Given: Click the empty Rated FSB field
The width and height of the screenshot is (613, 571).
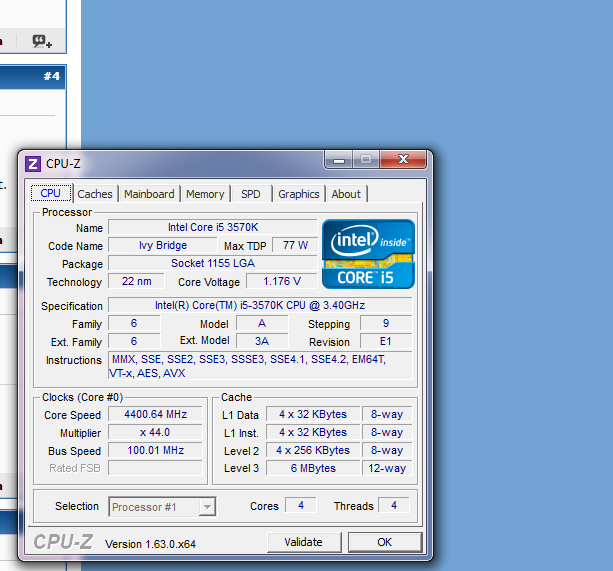Looking at the screenshot, I should click(x=155, y=468).
